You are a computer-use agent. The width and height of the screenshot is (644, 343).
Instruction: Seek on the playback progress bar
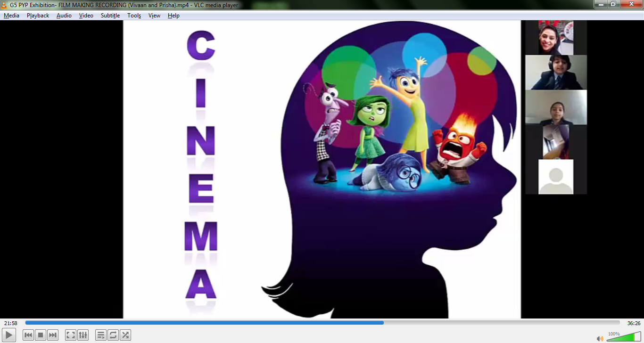pos(322,323)
